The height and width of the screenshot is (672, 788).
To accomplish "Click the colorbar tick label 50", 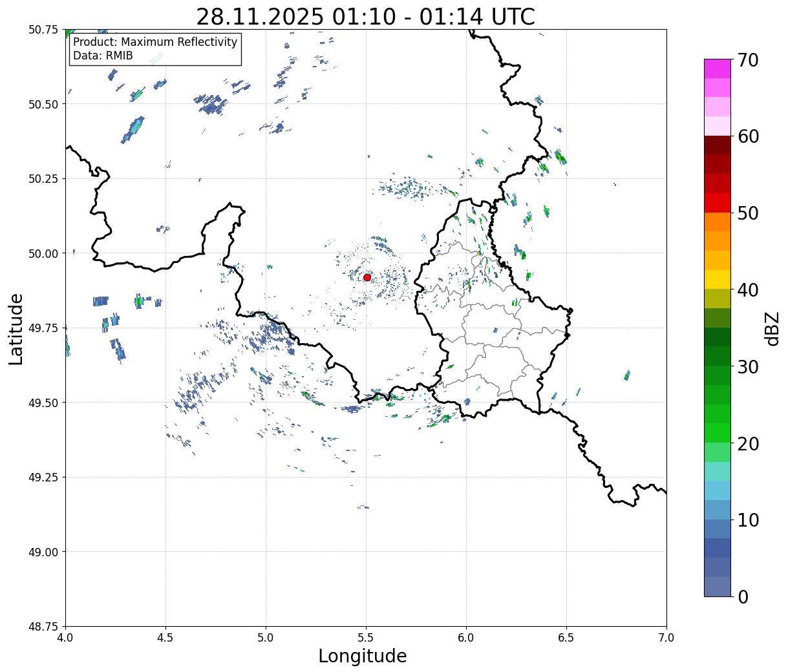I will click(x=748, y=213).
